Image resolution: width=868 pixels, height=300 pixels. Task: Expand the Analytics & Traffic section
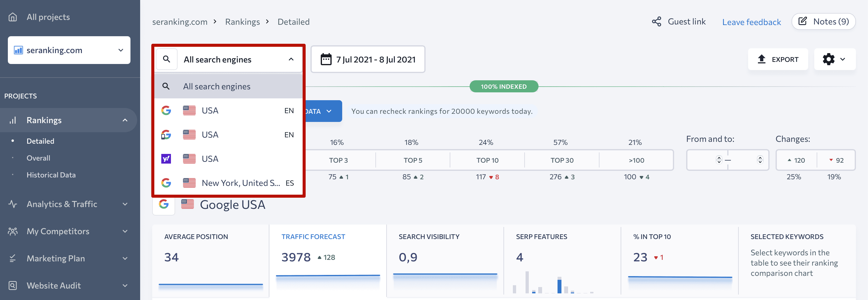(125, 204)
